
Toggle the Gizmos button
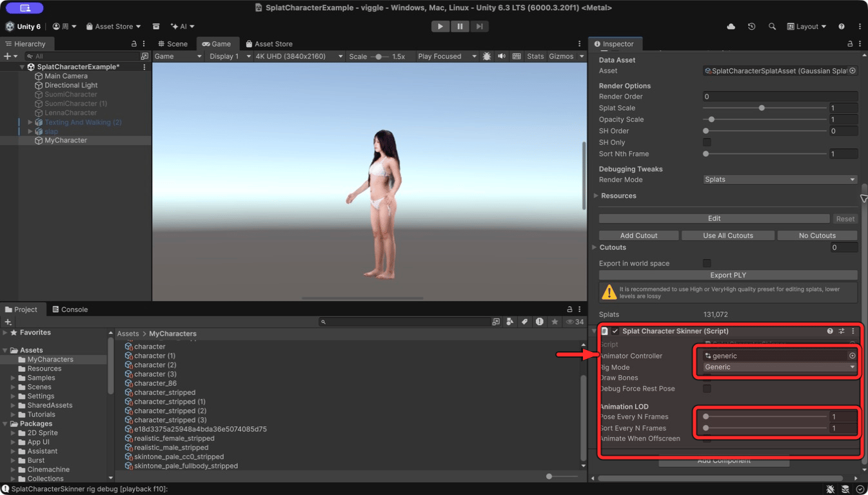pyautogui.click(x=561, y=56)
